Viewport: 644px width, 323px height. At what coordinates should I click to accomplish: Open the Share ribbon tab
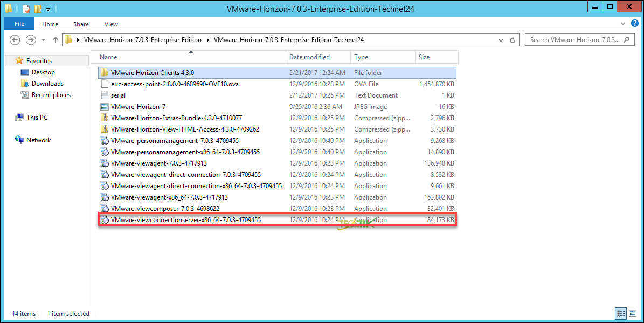[x=81, y=24]
